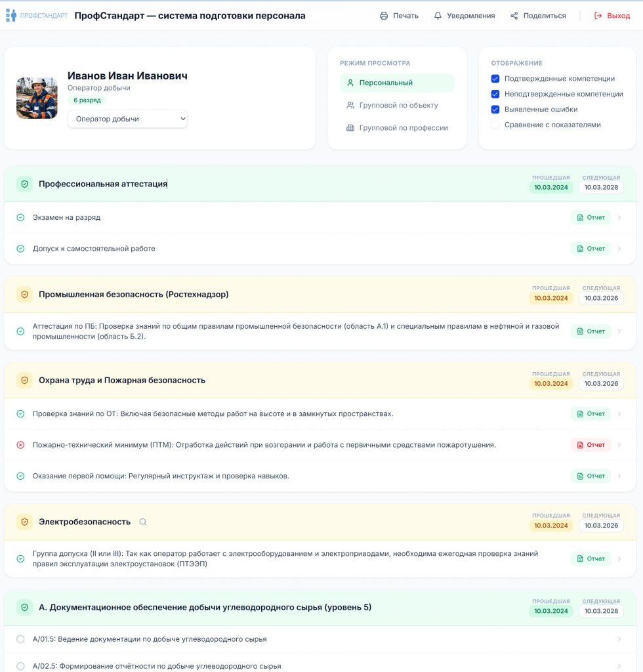The image size is (643, 672).
Task: Click the Выход logout button
Action: (x=612, y=16)
